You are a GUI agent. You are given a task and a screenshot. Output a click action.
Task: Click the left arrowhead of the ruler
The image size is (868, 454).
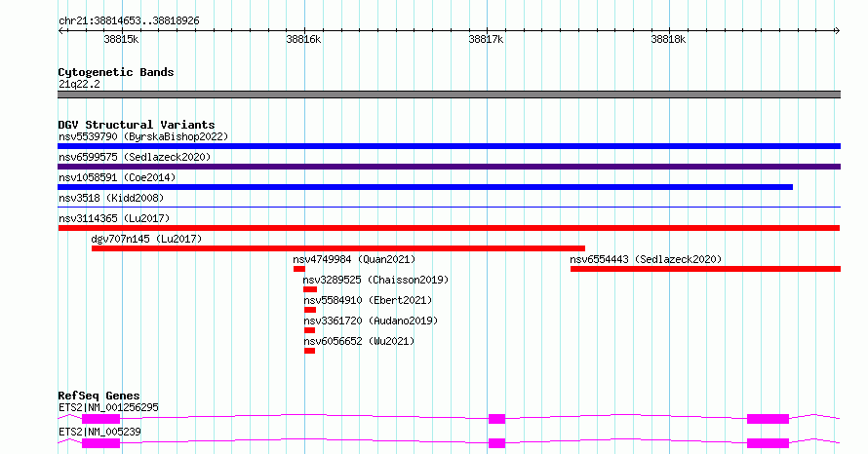(x=60, y=31)
